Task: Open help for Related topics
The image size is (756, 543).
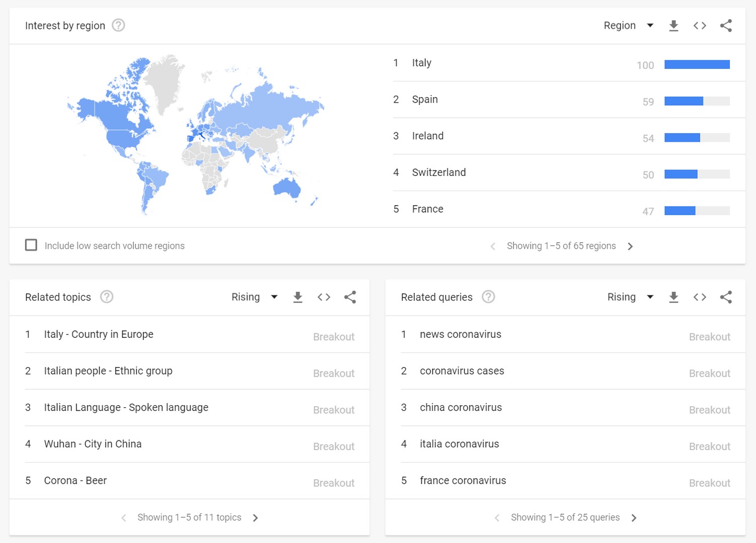Action: coord(107,297)
